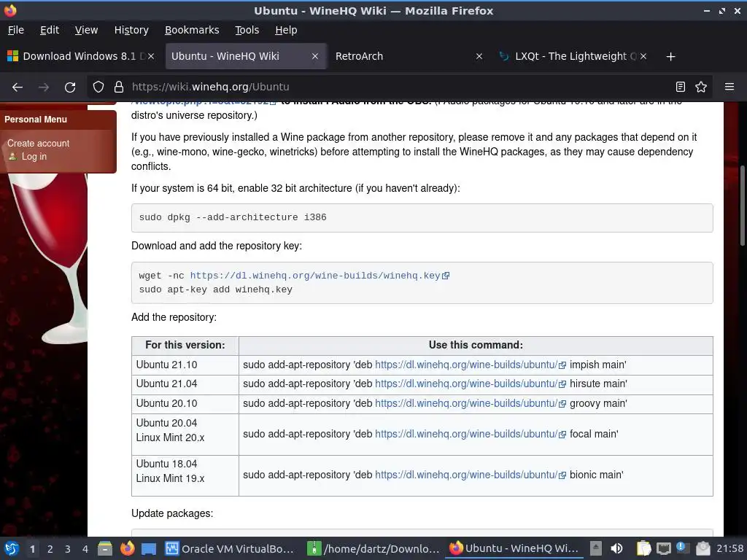Open the clipboard tray icon
Image resolution: width=747 pixels, height=560 pixels.
coord(643,548)
